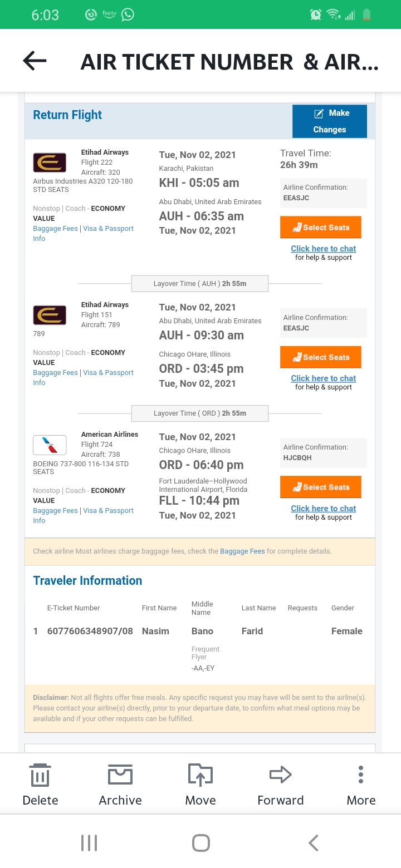Select Seats for American Airlines Flight 724
This screenshot has height=868, width=401.
tap(321, 487)
